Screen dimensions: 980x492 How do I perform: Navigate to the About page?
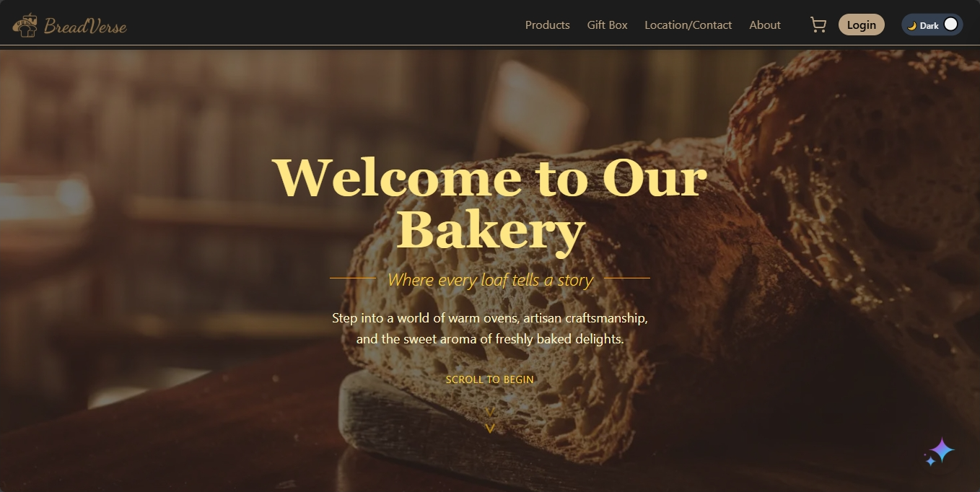click(764, 25)
